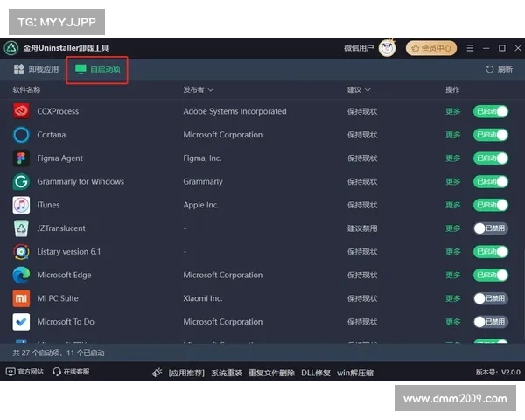The width and height of the screenshot is (525, 420).
Task: Click the Grammarly for Windows icon
Action: [x=21, y=181]
